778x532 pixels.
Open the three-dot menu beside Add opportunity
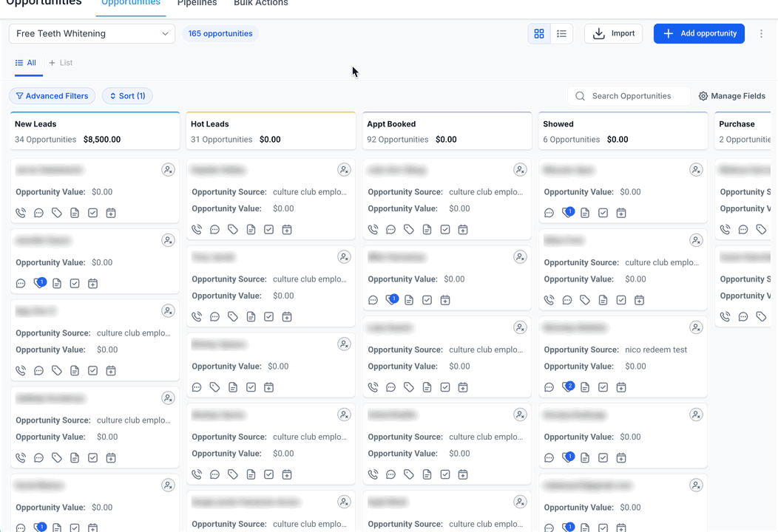click(761, 34)
